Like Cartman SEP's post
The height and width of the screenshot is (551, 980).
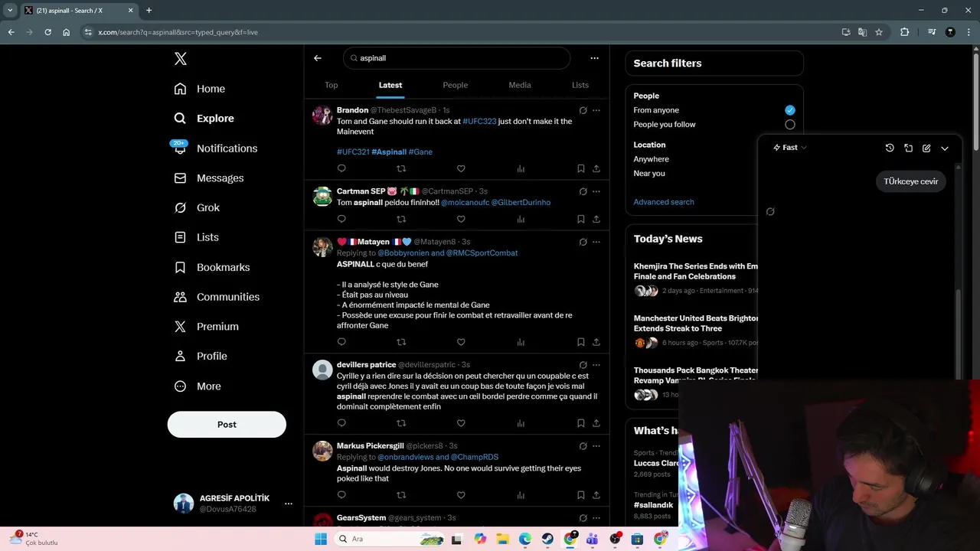(461, 219)
